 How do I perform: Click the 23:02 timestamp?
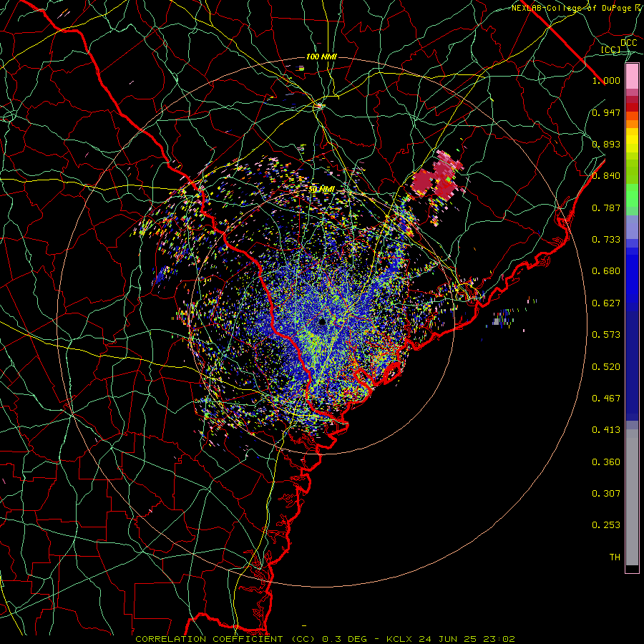[x=499, y=639]
